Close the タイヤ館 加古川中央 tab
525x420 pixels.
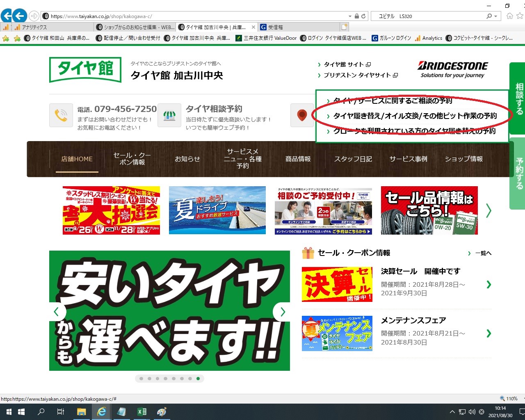253,27
